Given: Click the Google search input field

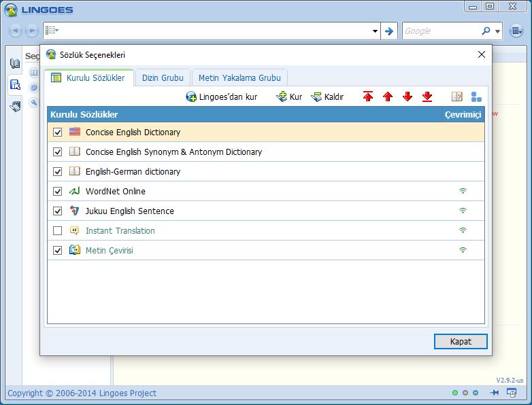Looking at the screenshot, I should pos(441,31).
